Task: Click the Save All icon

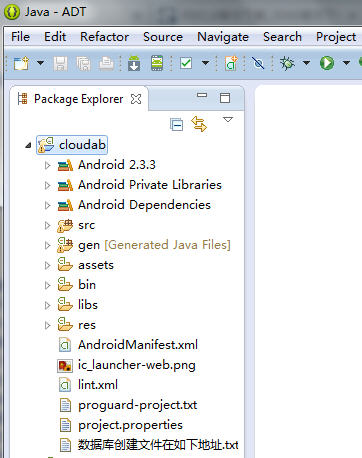Action: pos(83,63)
